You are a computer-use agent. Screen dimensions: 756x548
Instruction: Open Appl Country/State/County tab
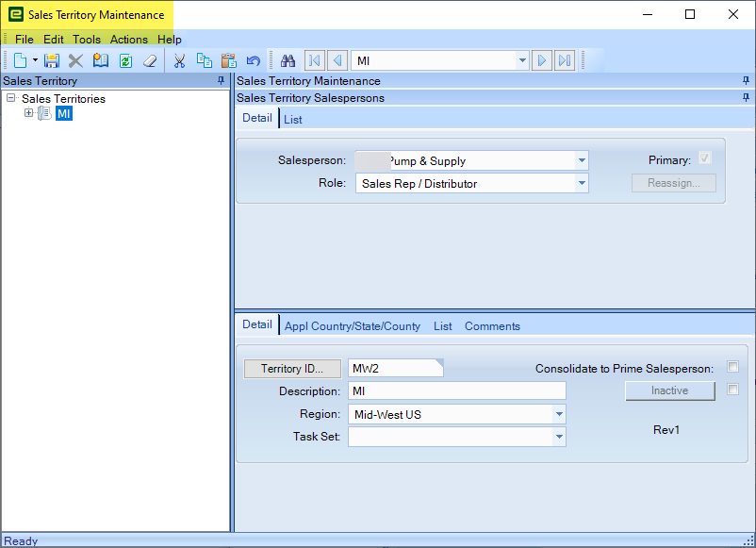353,326
